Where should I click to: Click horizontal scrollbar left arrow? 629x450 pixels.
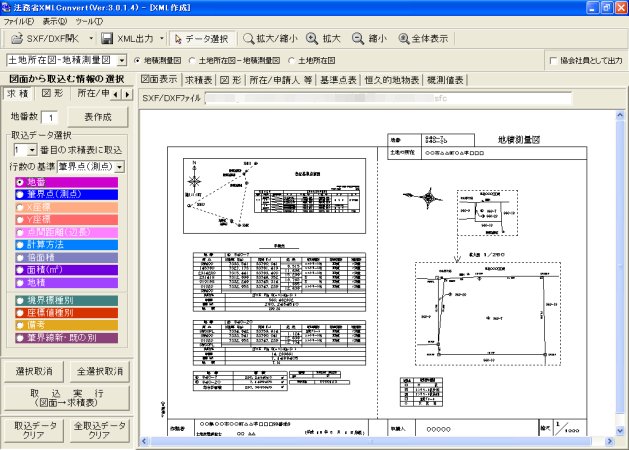(144, 441)
